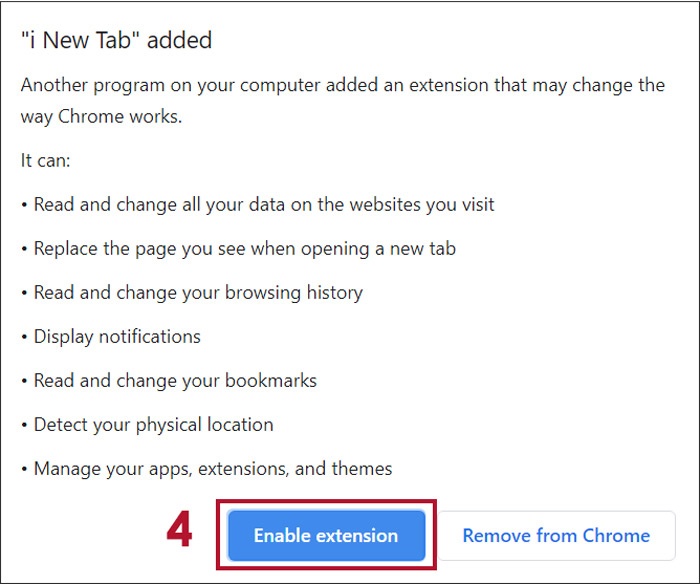Image resolution: width=700 pixels, height=584 pixels.
Task: Click the Enable extension button
Action: [x=326, y=536]
